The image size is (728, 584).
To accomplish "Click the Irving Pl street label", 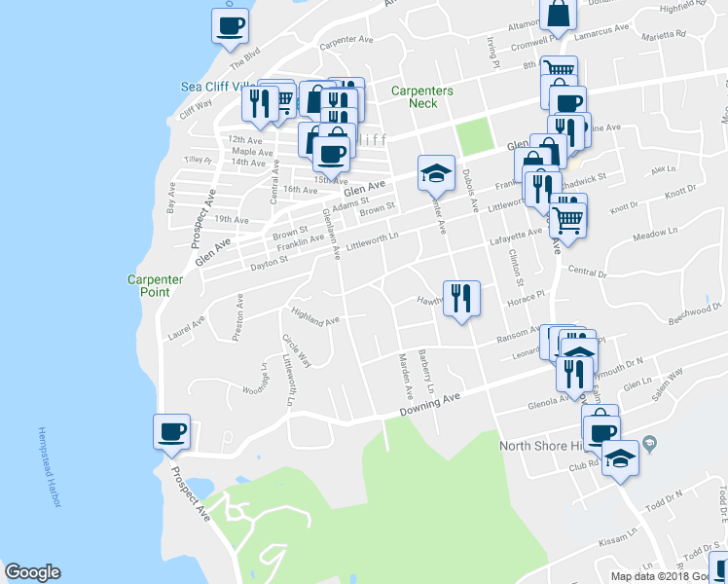I will tap(492, 53).
